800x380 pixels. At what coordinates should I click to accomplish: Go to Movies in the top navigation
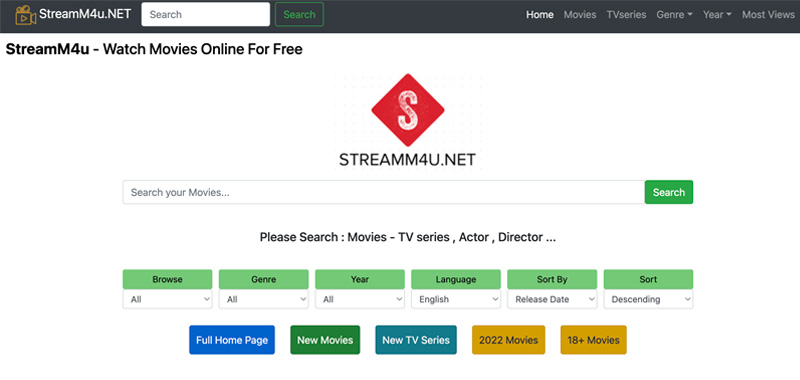580,15
